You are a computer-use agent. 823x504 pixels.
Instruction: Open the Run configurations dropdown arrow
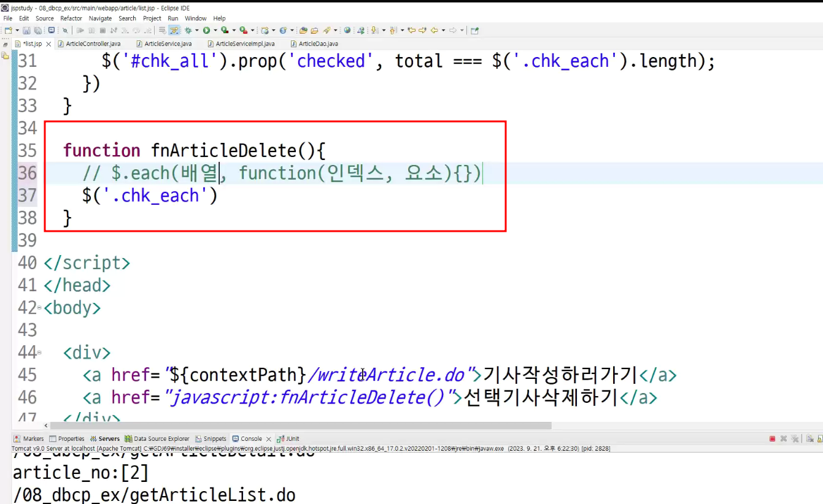coord(215,30)
